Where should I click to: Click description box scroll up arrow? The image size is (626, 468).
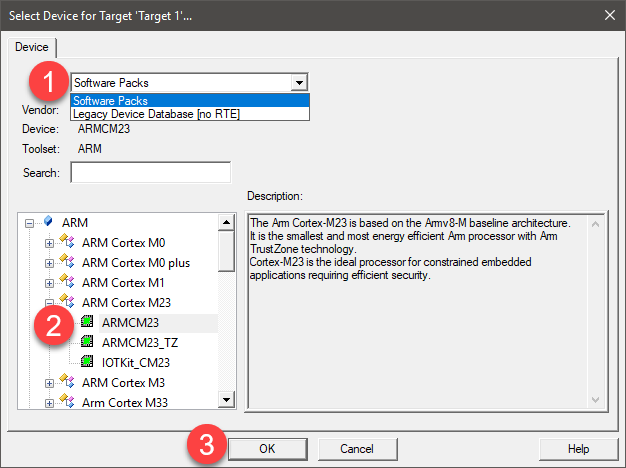(595, 224)
